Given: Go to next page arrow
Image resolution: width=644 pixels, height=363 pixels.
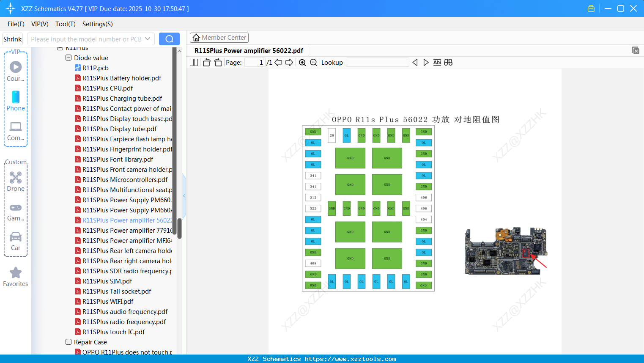Looking at the screenshot, I should (289, 63).
